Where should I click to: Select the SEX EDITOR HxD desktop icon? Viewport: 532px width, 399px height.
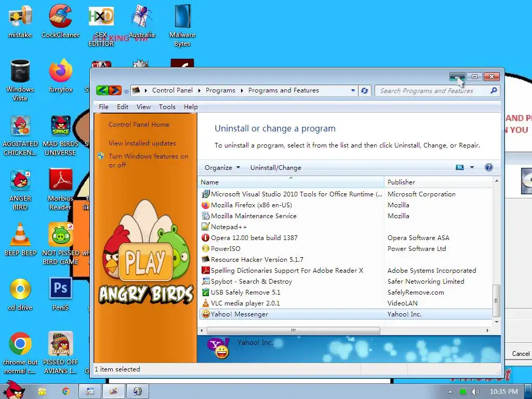pyautogui.click(x=101, y=25)
